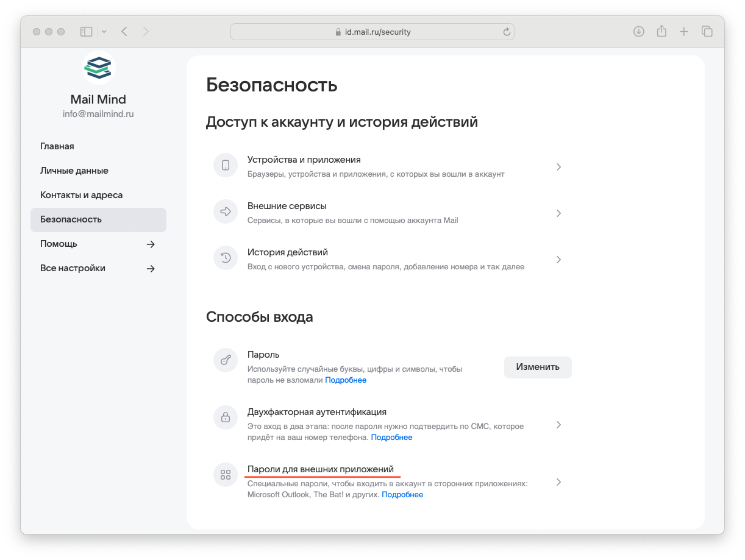Viewport: 745px width, 560px height.
Task: Click the Share icon in toolbar
Action: coord(661,32)
